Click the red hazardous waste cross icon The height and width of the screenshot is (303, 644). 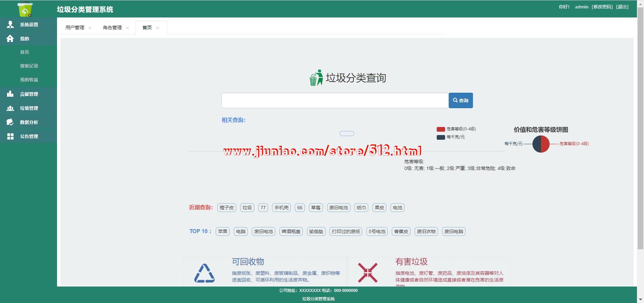pyautogui.click(x=368, y=273)
